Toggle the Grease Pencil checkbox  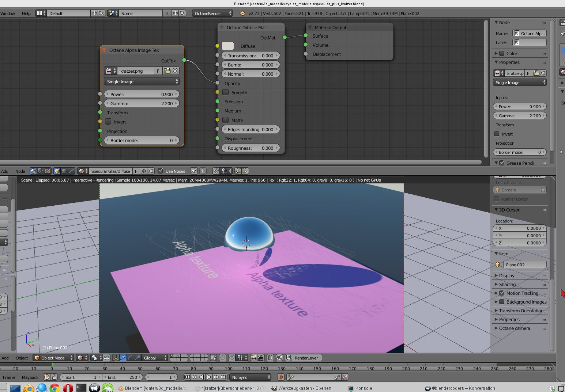coord(502,163)
